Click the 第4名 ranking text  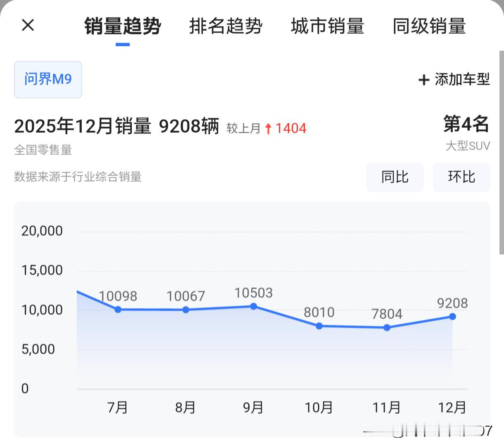point(466,124)
